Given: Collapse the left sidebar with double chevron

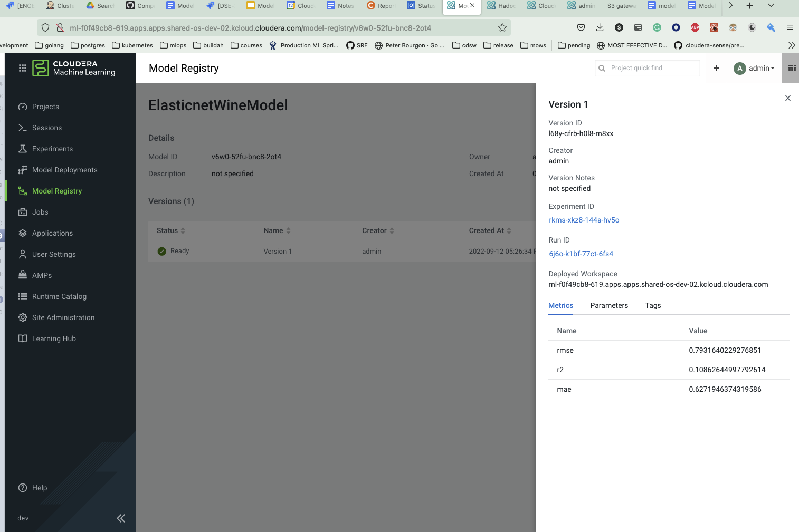Looking at the screenshot, I should click(x=121, y=518).
